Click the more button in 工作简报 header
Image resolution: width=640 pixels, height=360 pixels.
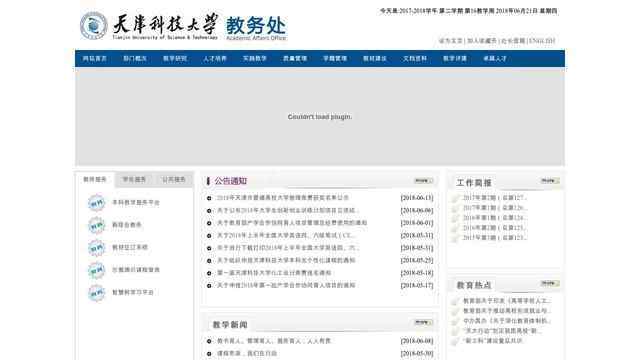coord(550,180)
